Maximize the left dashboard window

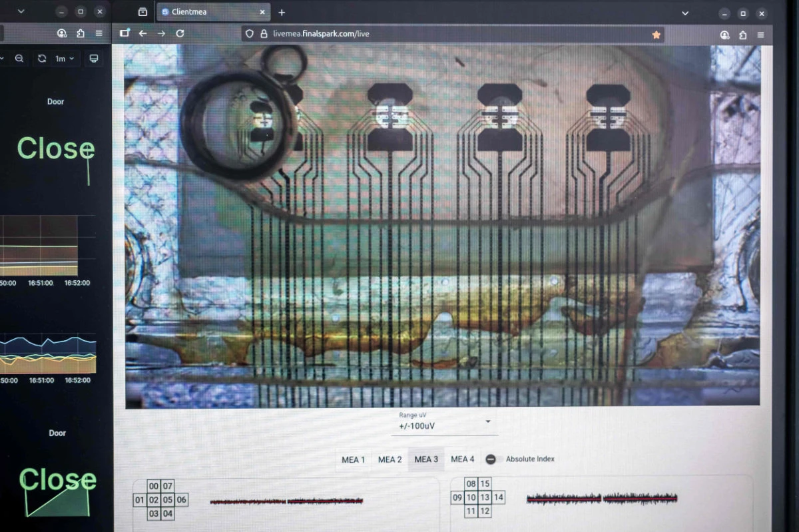[81, 12]
